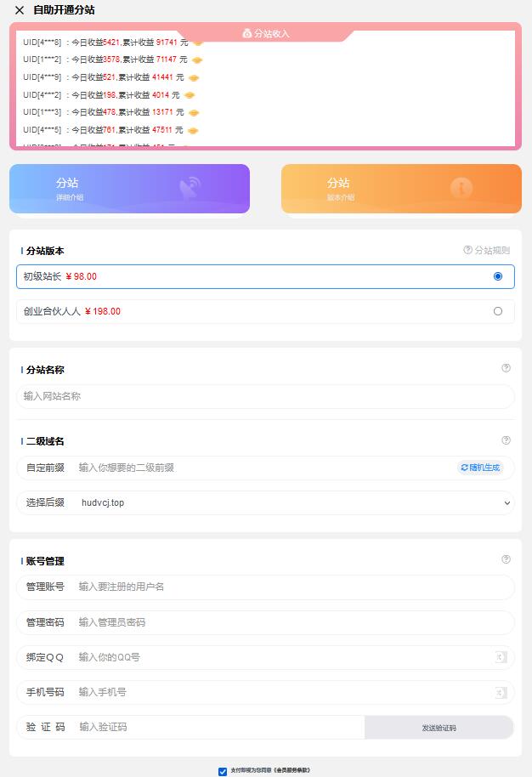The height and width of the screenshot is (777, 532).
Task: Open the orange 分站 版本介绍 card
Action: click(x=401, y=189)
